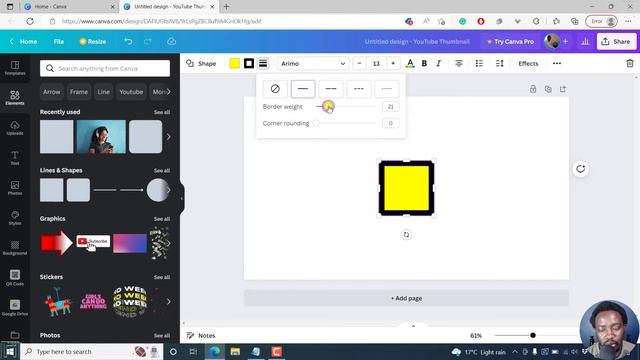640x360 pixels.
Task: Click the Share button
Action: (616, 41)
